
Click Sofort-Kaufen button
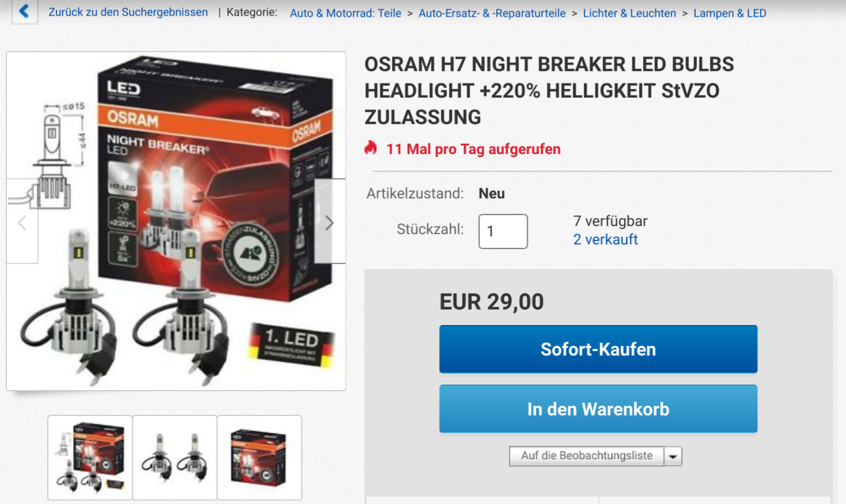[598, 349]
